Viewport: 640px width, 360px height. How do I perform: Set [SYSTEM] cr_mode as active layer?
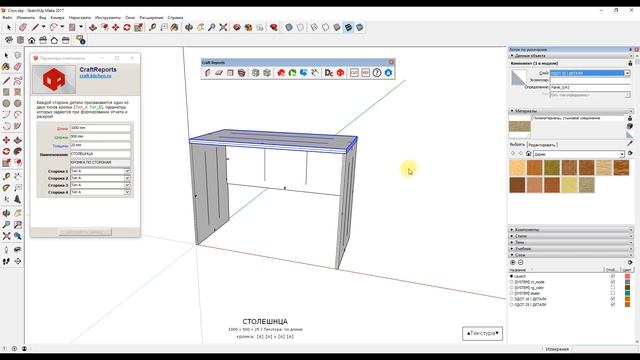point(511,282)
